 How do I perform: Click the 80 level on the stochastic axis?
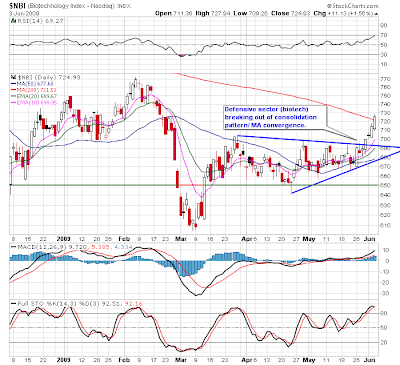(384, 313)
